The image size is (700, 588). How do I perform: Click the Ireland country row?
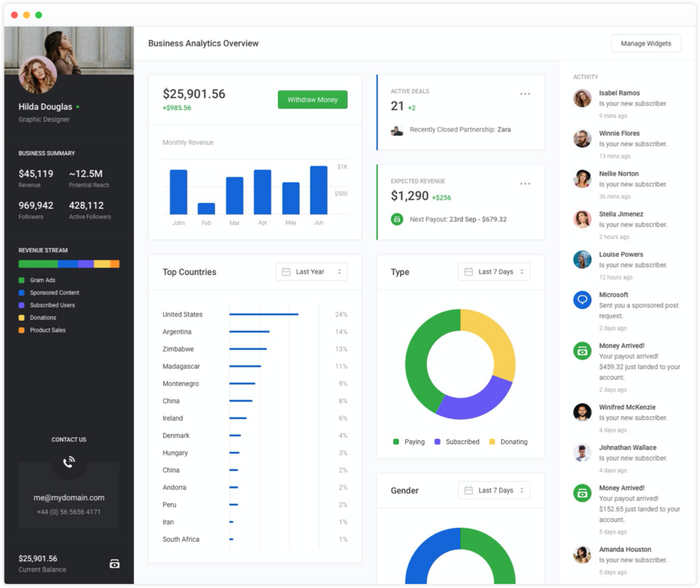coord(255,418)
